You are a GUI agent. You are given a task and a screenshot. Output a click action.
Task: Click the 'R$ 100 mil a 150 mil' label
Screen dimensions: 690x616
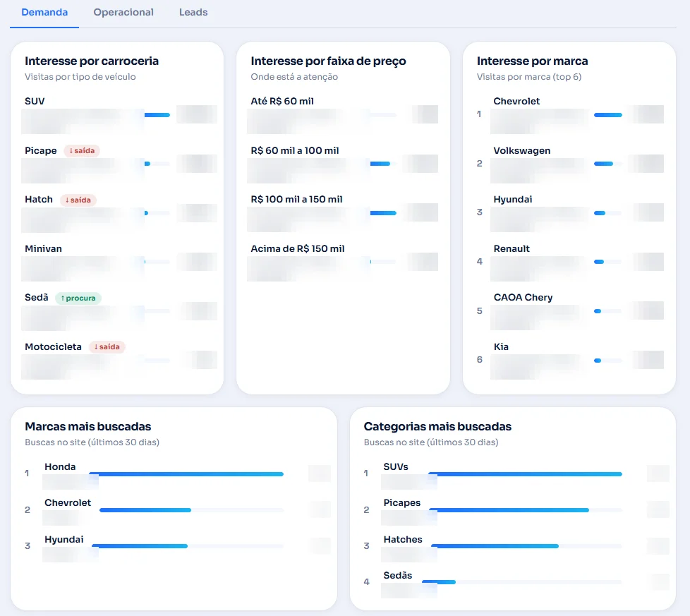[296, 199]
